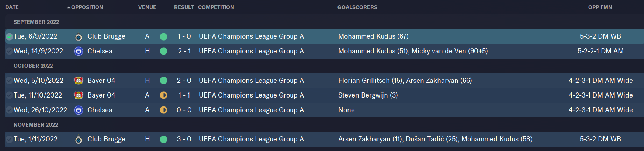The image size is (644, 151).
Task: Open Steven Bergwijn goalscorer link
Action: coord(368,95)
